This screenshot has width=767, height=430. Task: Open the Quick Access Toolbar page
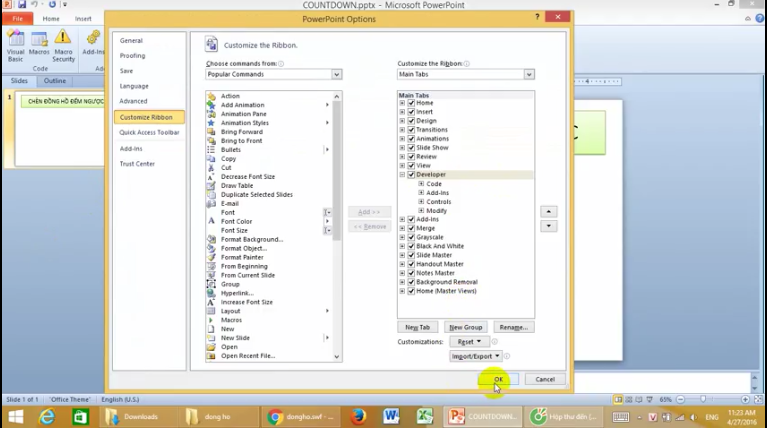149,133
